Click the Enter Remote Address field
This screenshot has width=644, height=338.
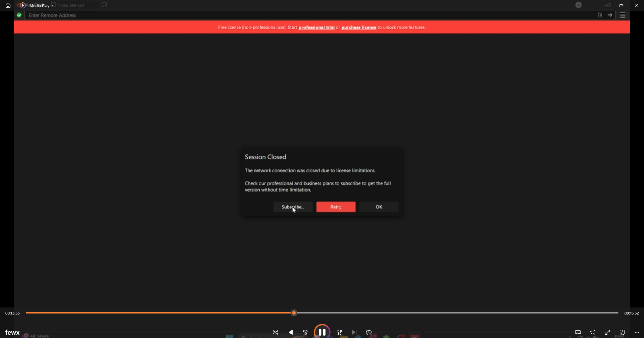click(x=134, y=15)
